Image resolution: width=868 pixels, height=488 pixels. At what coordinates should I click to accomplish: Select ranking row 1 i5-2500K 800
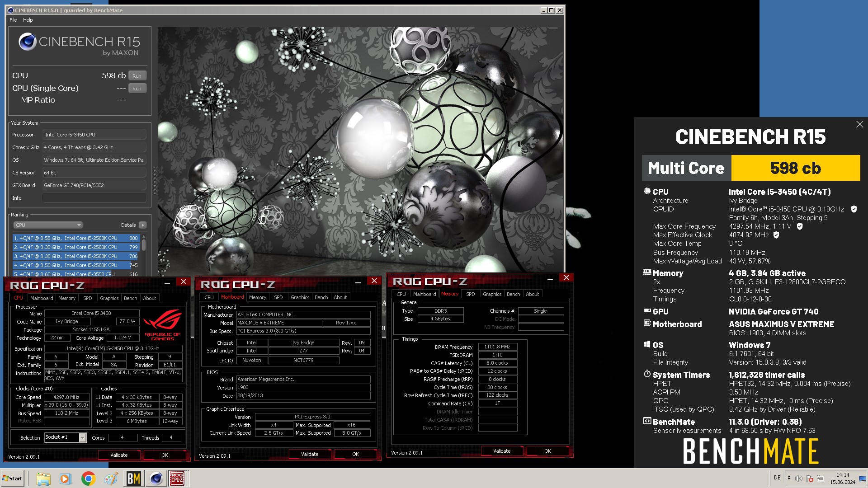click(75, 238)
